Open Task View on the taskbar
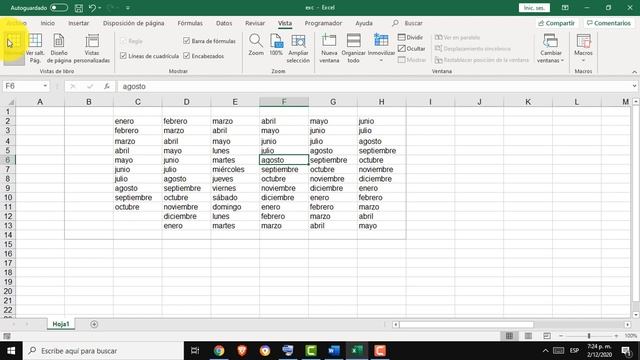This screenshot has width=640, height=360. click(x=195, y=351)
